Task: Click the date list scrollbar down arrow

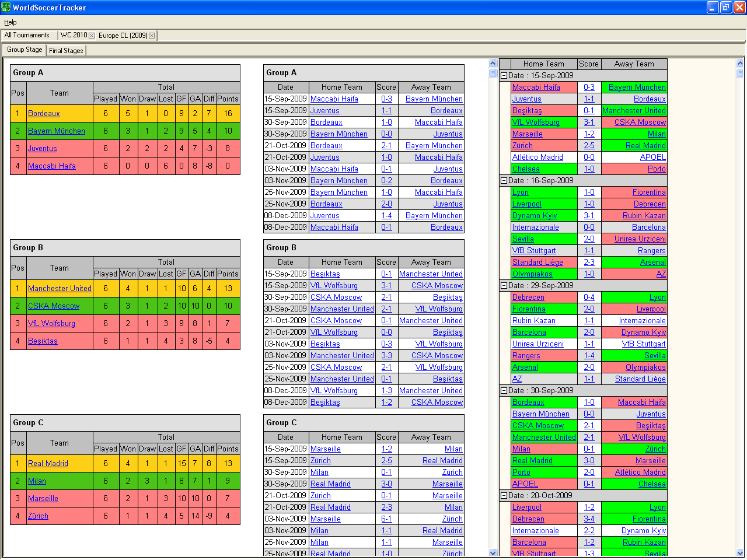Action: [x=740, y=553]
